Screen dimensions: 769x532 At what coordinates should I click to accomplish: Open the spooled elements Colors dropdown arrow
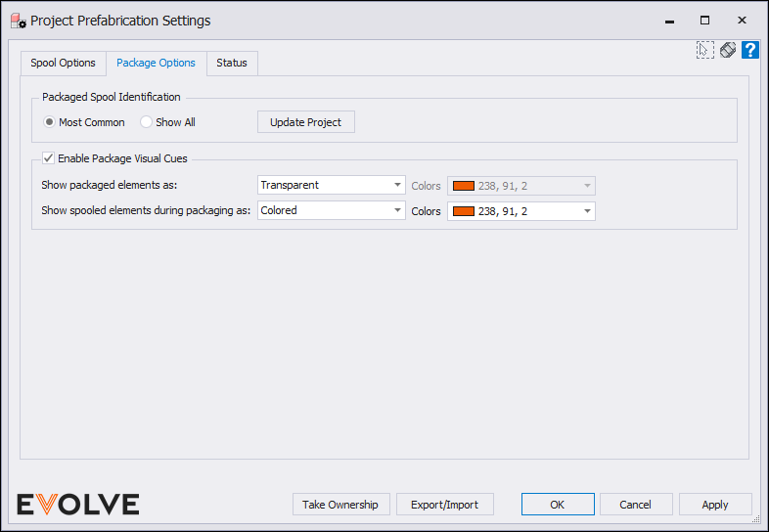(x=587, y=211)
